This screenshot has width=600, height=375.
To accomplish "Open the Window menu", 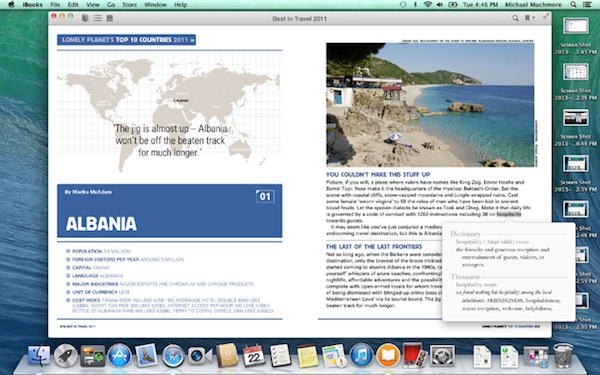I will coord(155,5).
